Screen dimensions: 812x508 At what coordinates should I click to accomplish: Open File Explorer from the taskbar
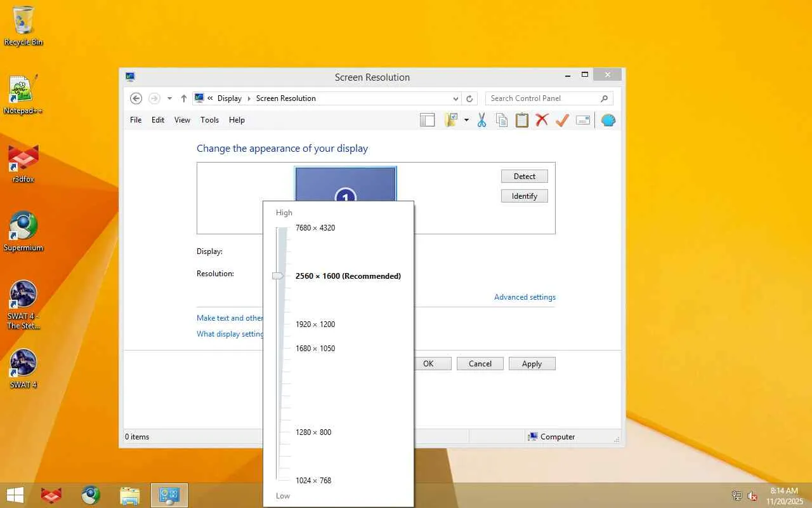click(130, 495)
